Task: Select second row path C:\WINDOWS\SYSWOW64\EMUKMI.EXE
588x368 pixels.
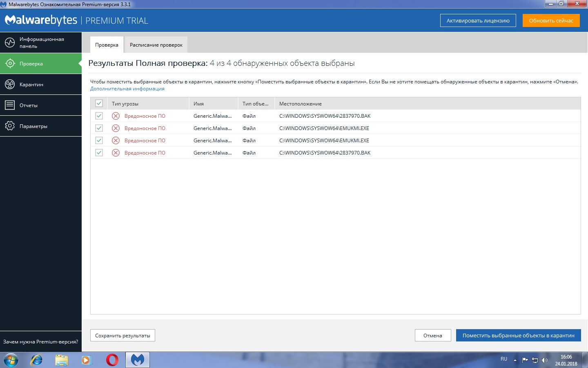Action: point(324,128)
